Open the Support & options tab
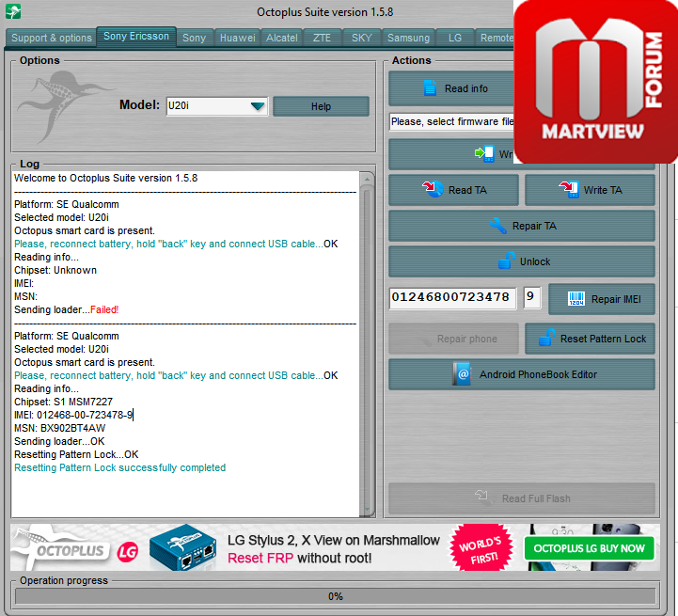Viewport: 678px width, 616px height. click(51, 38)
